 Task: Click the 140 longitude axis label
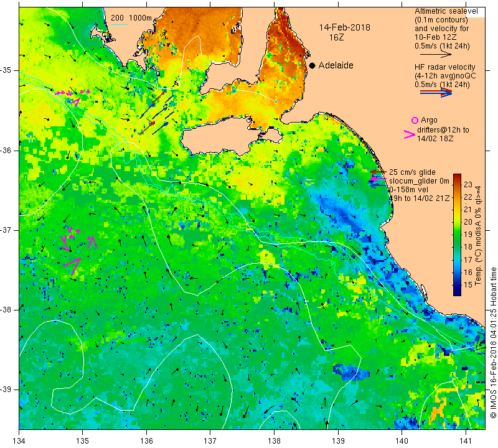point(402,441)
